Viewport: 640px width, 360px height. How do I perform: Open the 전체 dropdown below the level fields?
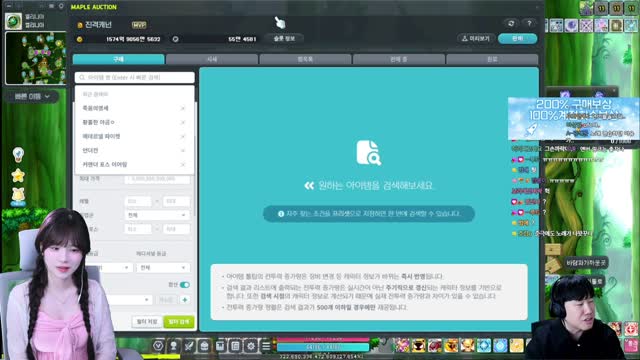(157, 215)
